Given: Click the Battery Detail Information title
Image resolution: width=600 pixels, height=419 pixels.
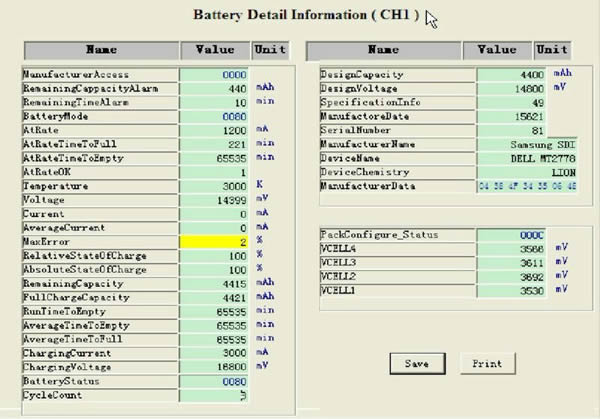Looking at the screenshot, I should [x=306, y=15].
